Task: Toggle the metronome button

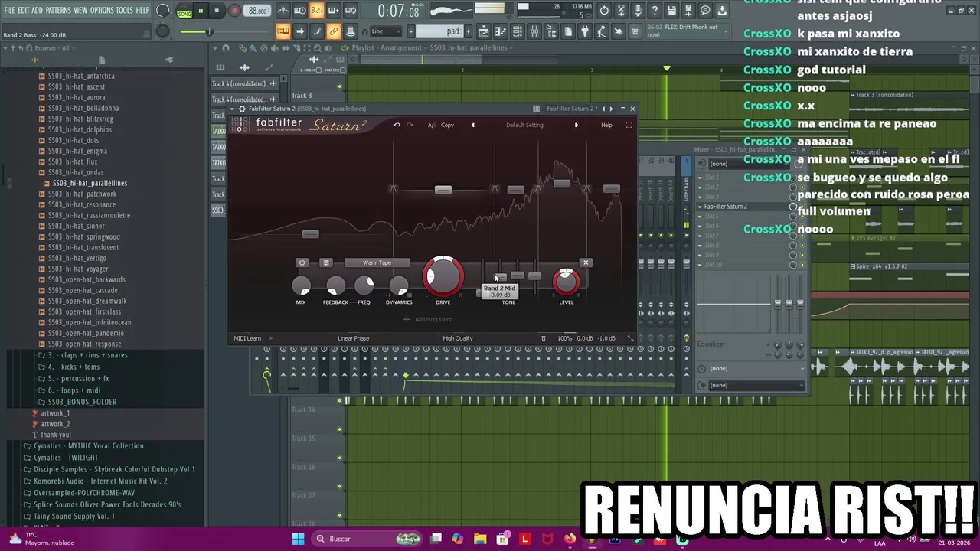Action: point(283,11)
